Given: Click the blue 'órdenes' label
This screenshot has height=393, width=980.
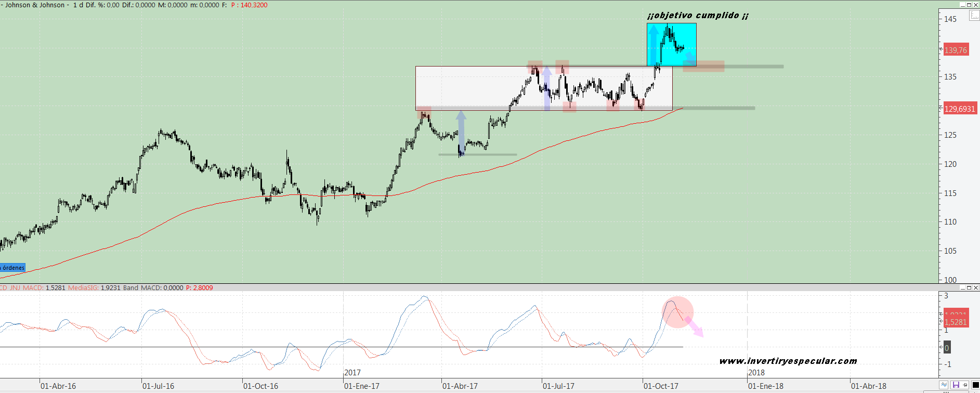Looking at the screenshot, I should tap(12, 268).
